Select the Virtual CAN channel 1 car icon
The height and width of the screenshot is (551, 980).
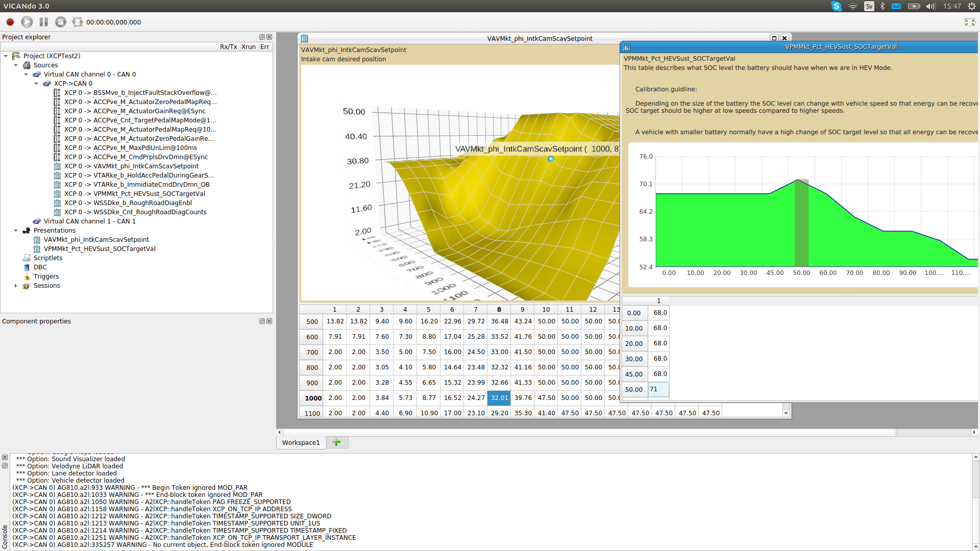(37, 221)
